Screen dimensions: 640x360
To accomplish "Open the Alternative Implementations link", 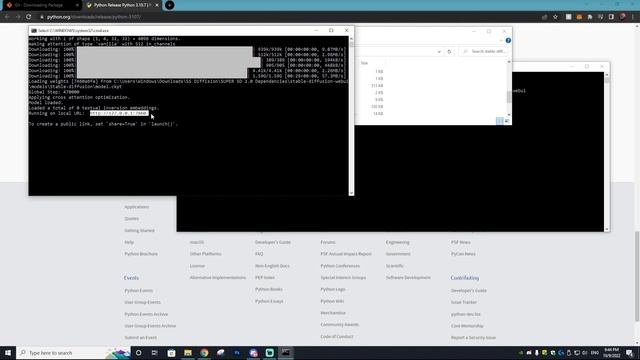I will [218, 278].
